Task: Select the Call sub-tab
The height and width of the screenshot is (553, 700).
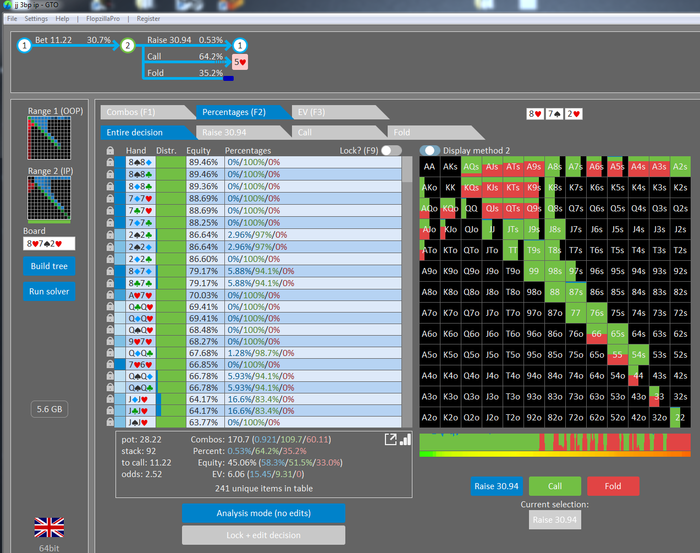Action: tap(335, 133)
